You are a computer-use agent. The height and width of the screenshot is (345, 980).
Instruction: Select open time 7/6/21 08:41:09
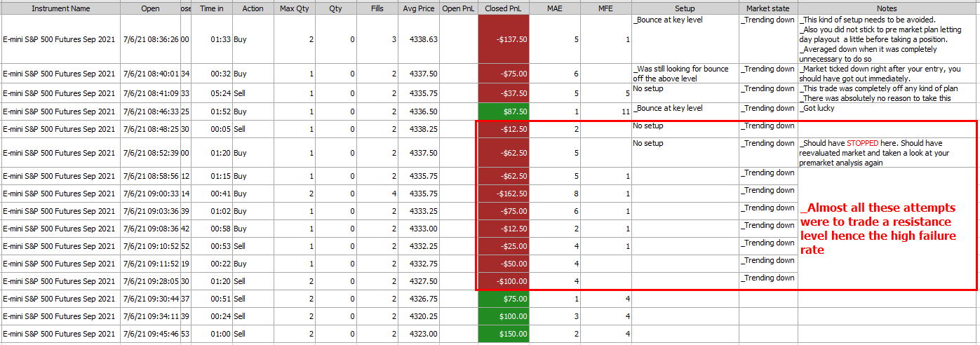pyautogui.click(x=150, y=93)
